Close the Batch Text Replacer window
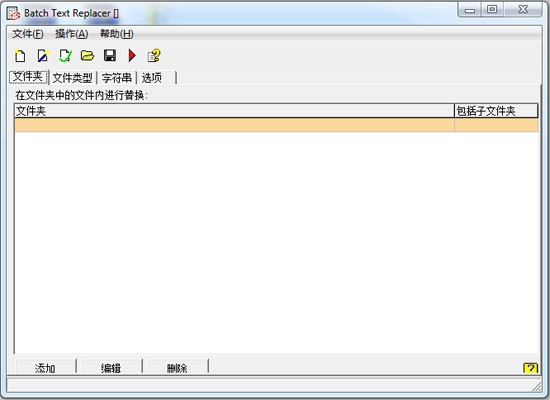Viewport: 550px width, 400px height. point(523,10)
